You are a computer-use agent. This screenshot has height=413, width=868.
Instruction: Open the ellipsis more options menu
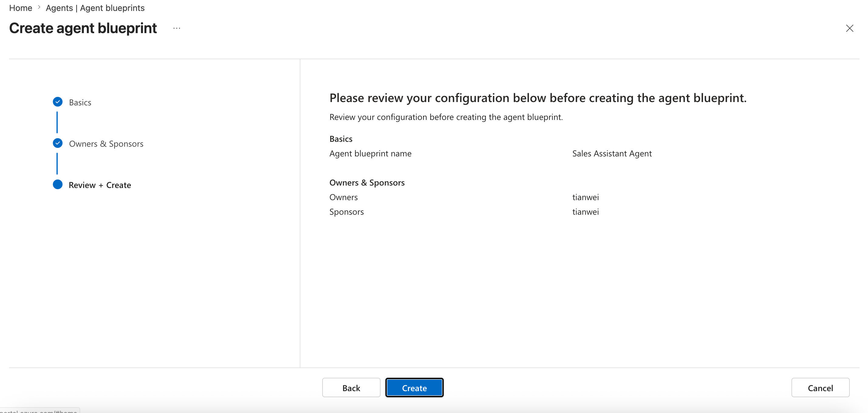click(x=176, y=28)
